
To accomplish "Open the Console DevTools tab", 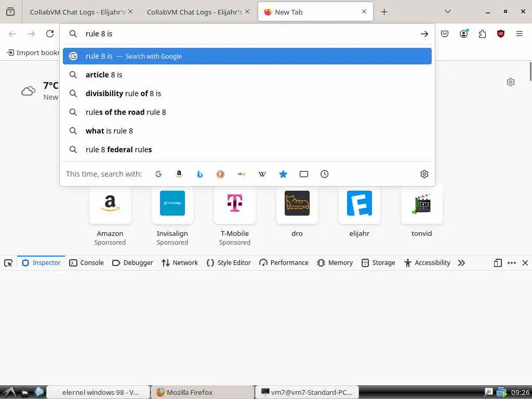I will (87, 263).
